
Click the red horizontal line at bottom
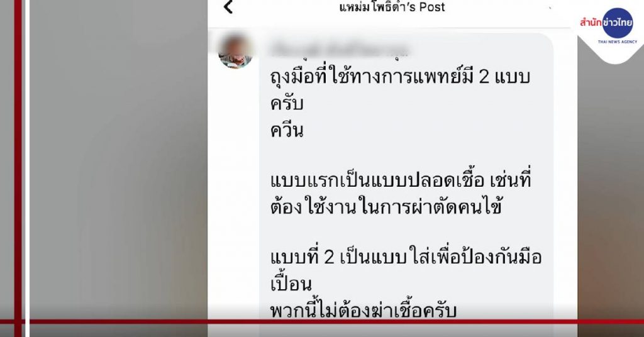tap(322, 322)
